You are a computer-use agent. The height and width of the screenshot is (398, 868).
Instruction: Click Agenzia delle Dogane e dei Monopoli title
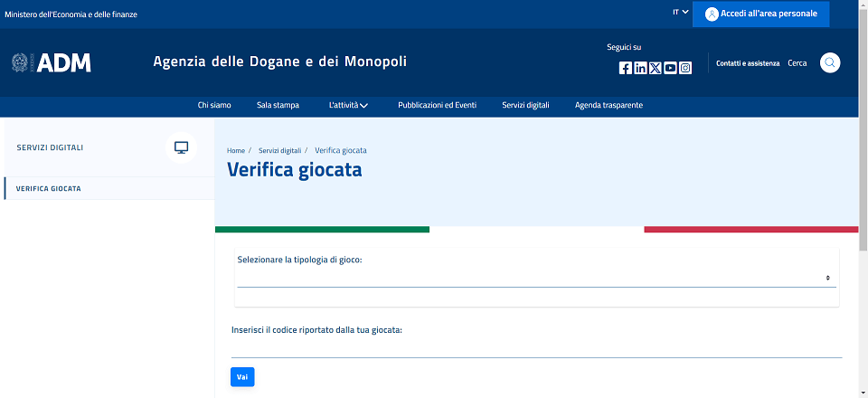click(x=280, y=62)
